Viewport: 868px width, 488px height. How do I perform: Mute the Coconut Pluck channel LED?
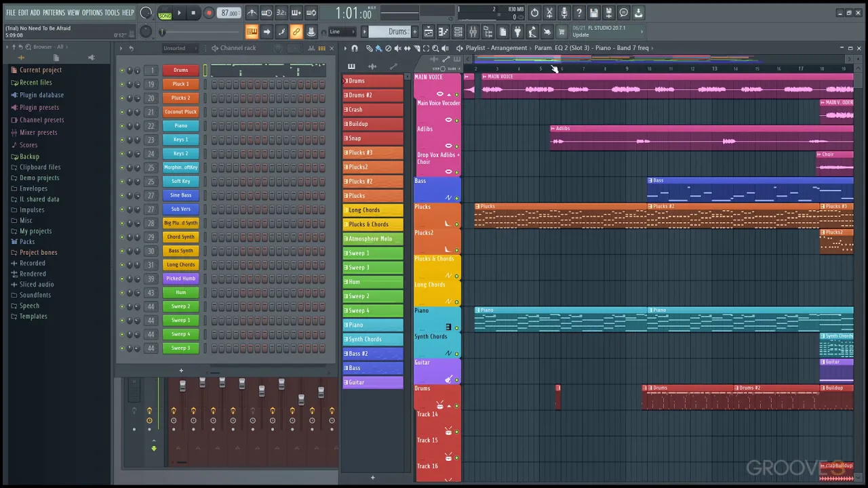[122, 112]
